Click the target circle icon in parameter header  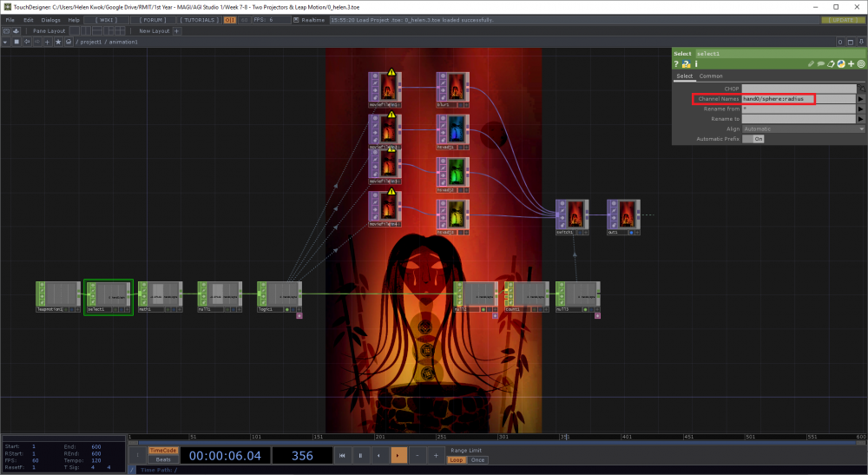pyautogui.click(x=861, y=64)
